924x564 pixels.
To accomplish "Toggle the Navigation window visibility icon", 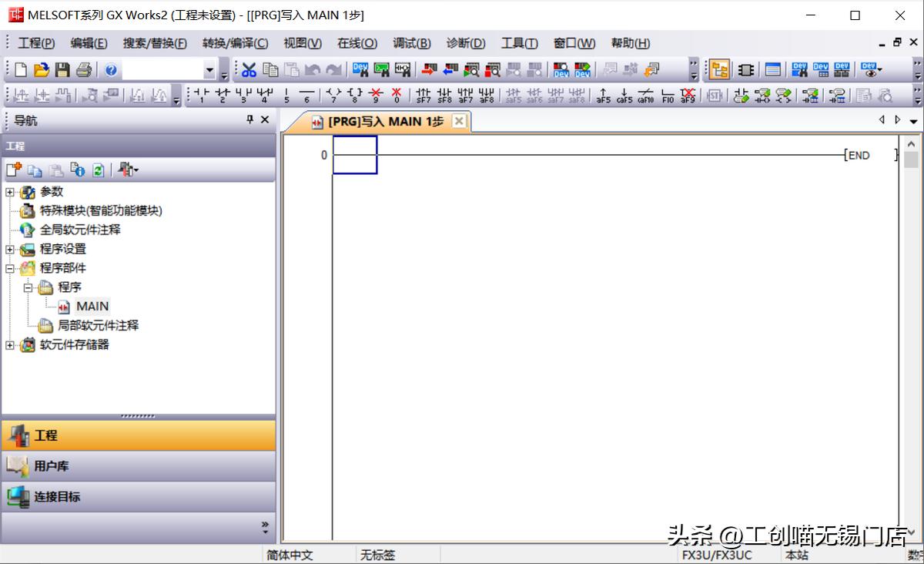I will pos(720,69).
